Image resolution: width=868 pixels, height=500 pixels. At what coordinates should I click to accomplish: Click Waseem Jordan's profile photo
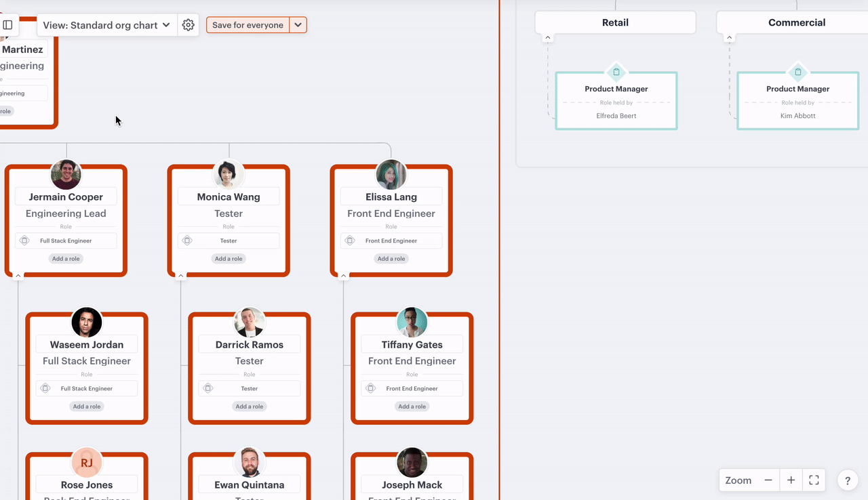[x=86, y=322]
